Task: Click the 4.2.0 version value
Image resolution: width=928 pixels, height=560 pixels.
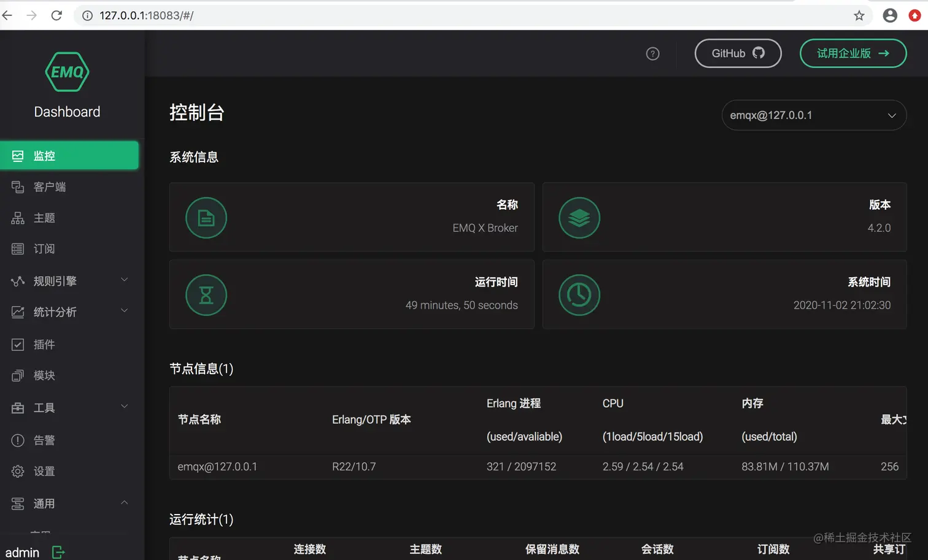Action: point(879,228)
